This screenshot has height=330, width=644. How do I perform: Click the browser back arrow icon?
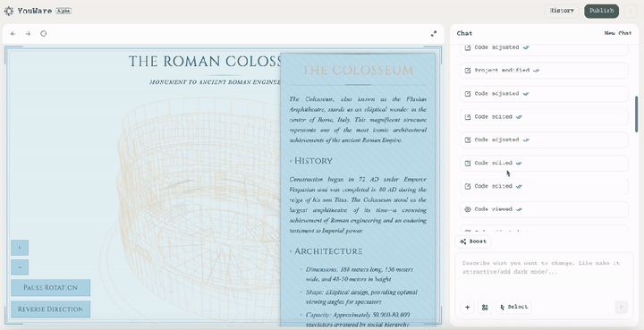[13, 34]
